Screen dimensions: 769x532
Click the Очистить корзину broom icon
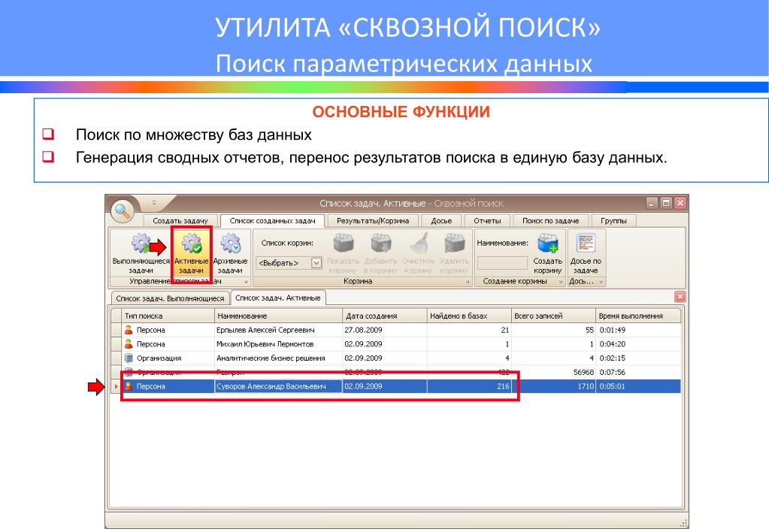click(419, 243)
